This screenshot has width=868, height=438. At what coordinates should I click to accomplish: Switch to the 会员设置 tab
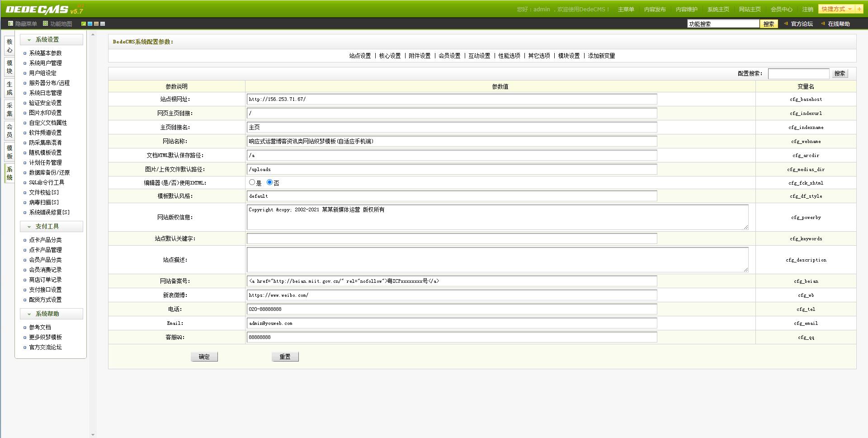click(x=449, y=56)
